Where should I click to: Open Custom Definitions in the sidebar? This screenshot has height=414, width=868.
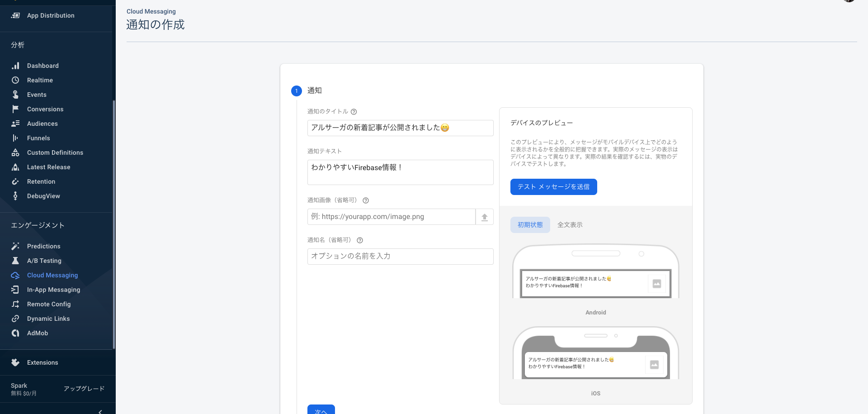[55, 152]
